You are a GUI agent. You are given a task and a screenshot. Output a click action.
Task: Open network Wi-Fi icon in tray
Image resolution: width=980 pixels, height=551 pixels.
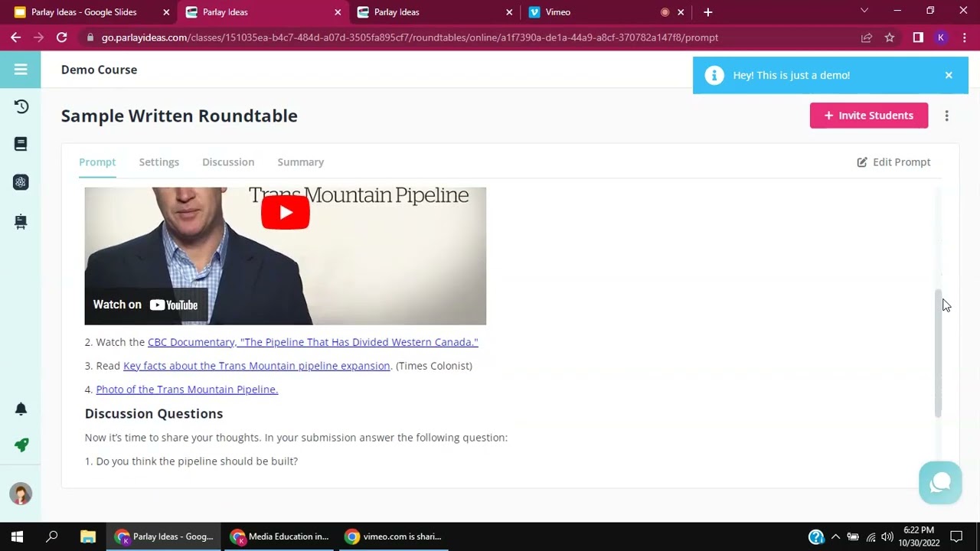tap(871, 536)
